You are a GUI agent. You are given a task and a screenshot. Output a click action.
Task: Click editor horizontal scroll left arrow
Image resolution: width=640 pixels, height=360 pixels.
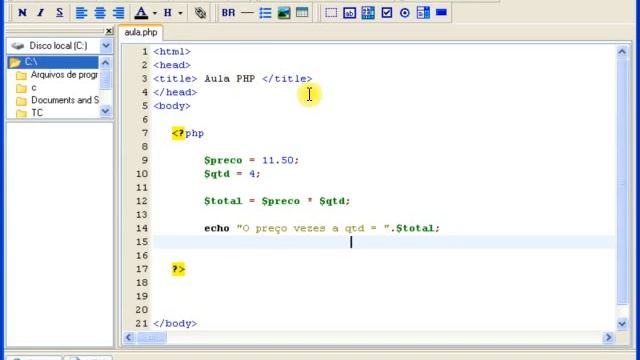click(x=129, y=338)
